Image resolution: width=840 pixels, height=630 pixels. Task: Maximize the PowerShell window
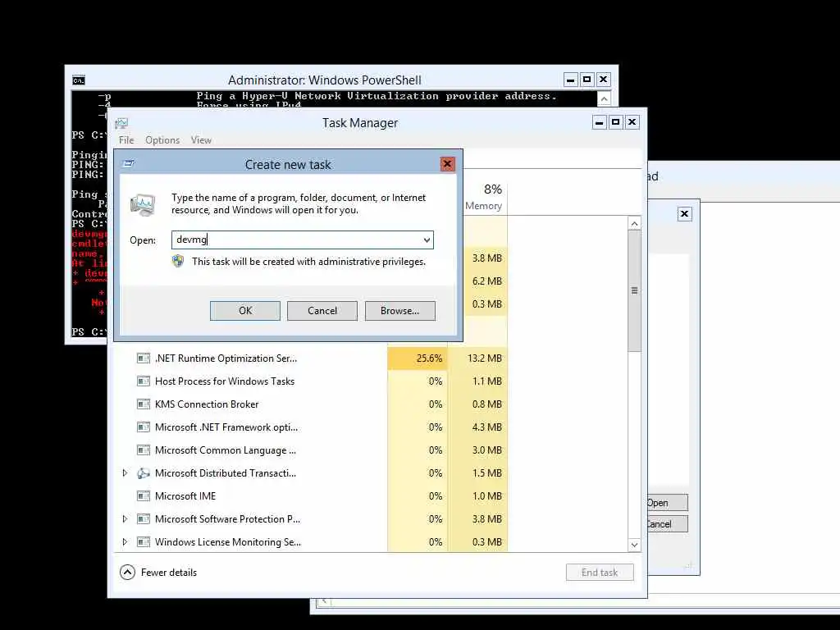pyautogui.click(x=587, y=80)
